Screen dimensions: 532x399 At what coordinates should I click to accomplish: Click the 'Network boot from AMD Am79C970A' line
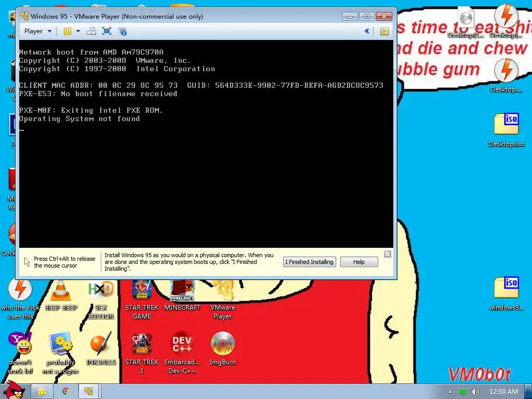[91, 52]
